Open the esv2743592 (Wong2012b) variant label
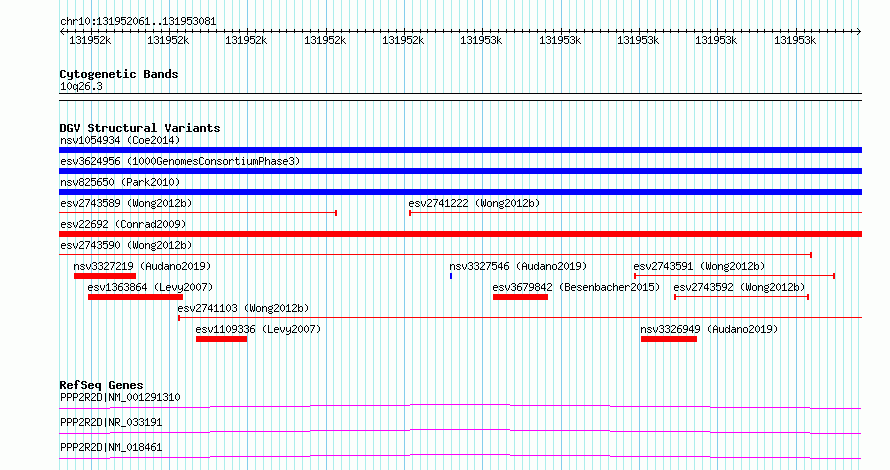 [x=740, y=287]
